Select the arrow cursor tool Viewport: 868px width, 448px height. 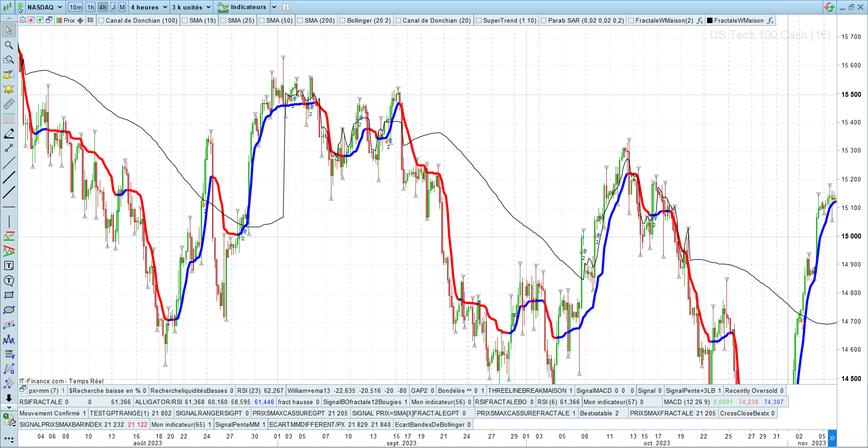[x=9, y=30]
